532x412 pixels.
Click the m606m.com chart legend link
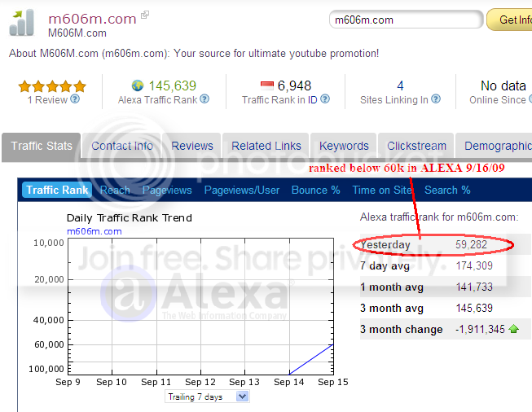[x=94, y=231]
